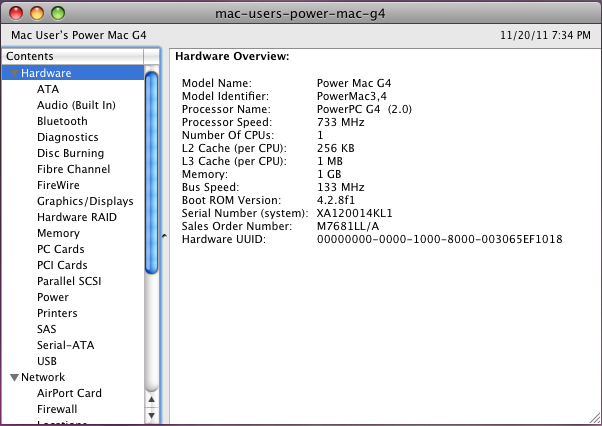Collapse the Hardware disclosure triangle

[x=15, y=73]
